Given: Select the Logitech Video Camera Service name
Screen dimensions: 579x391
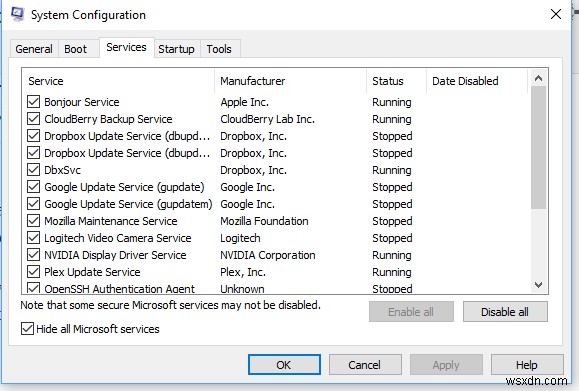Looking at the screenshot, I should click(118, 238).
